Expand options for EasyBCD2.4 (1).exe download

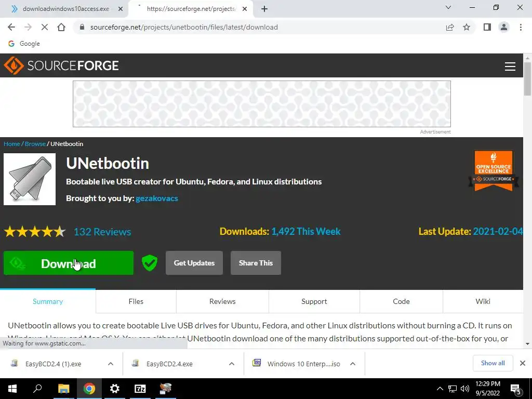(x=111, y=364)
